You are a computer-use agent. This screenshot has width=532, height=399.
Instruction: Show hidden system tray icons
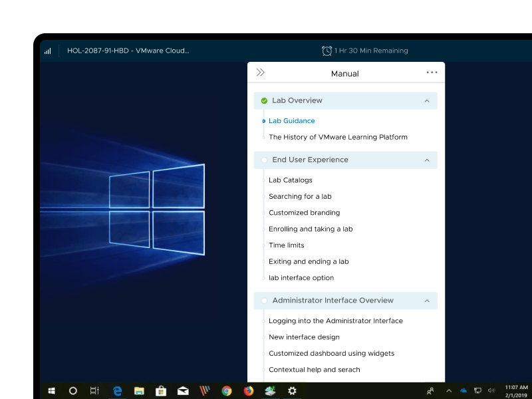click(x=448, y=391)
